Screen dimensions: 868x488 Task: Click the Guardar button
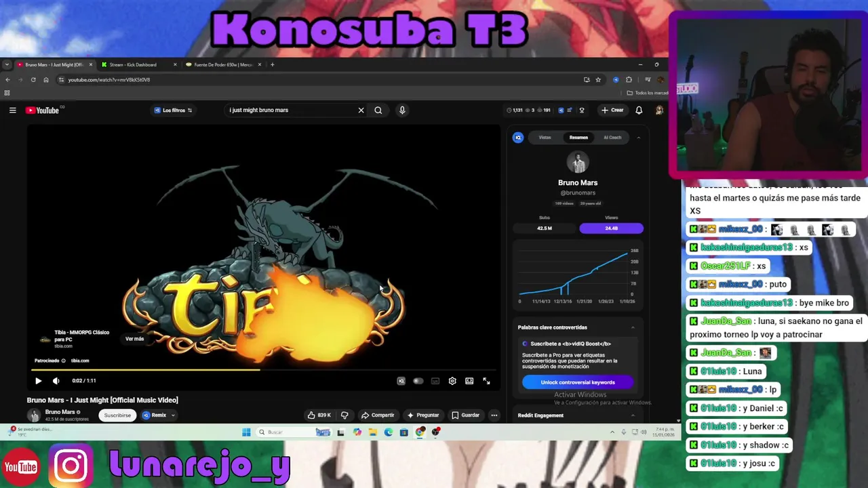pyautogui.click(x=466, y=415)
